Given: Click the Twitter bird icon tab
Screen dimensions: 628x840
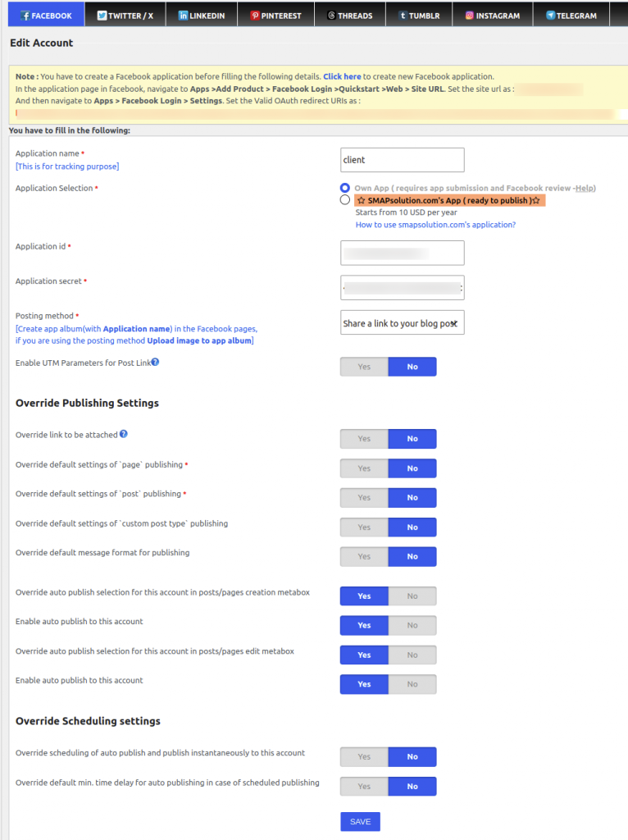Looking at the screenshot, I should click(x=102, y=16).
